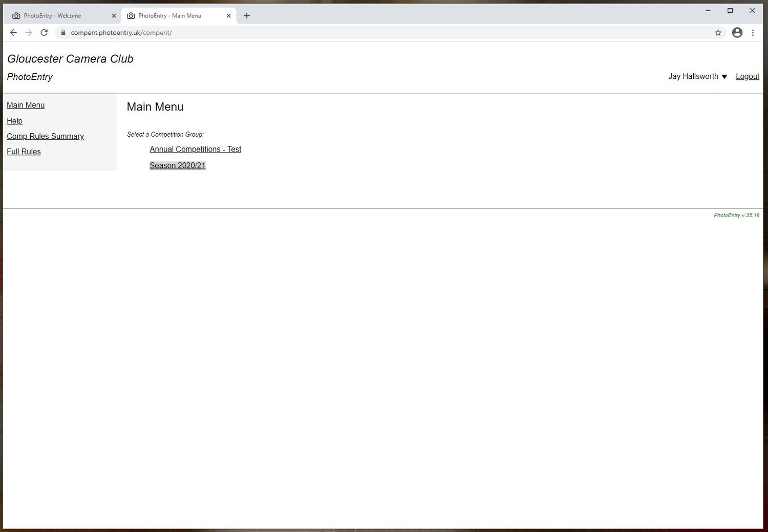The image size is (768, 532).
Task: Reload the page with the refresh icon
Action: tap(44, 32)
